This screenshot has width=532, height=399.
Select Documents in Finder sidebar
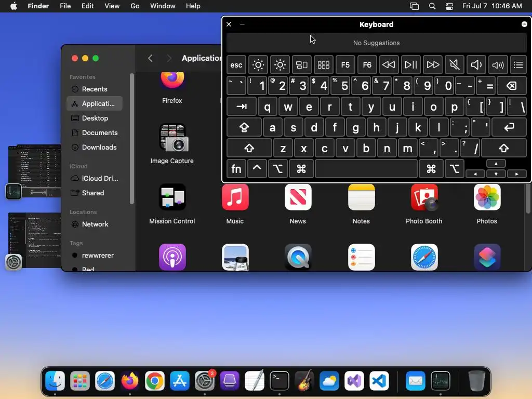pyautogui.click(x=95, y=133)
